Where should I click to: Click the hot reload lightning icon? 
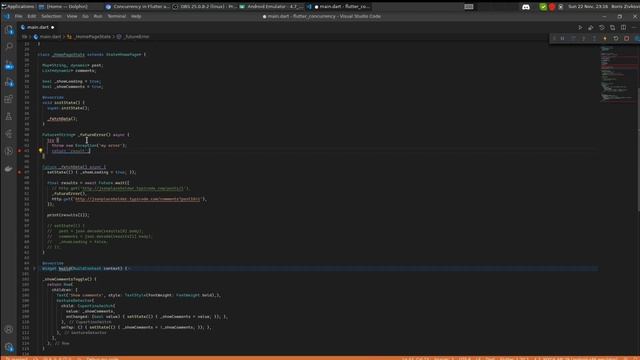coord(605,38)
